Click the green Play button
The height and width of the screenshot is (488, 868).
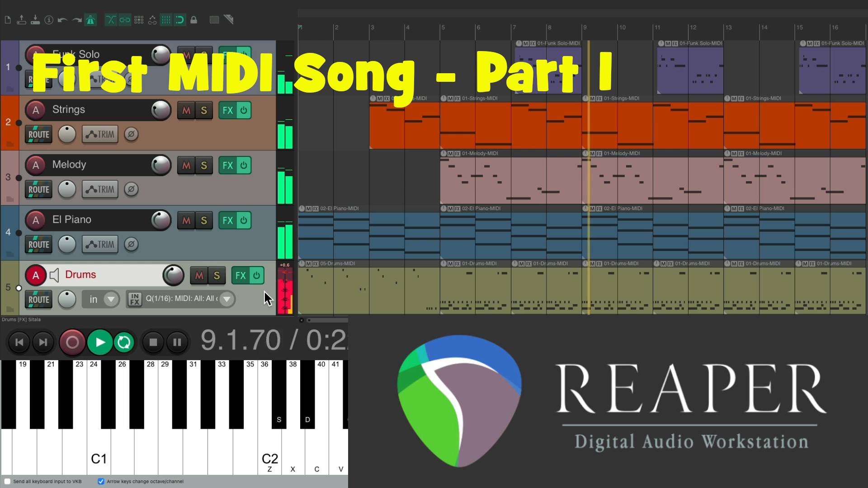click(x=100, y=343)
